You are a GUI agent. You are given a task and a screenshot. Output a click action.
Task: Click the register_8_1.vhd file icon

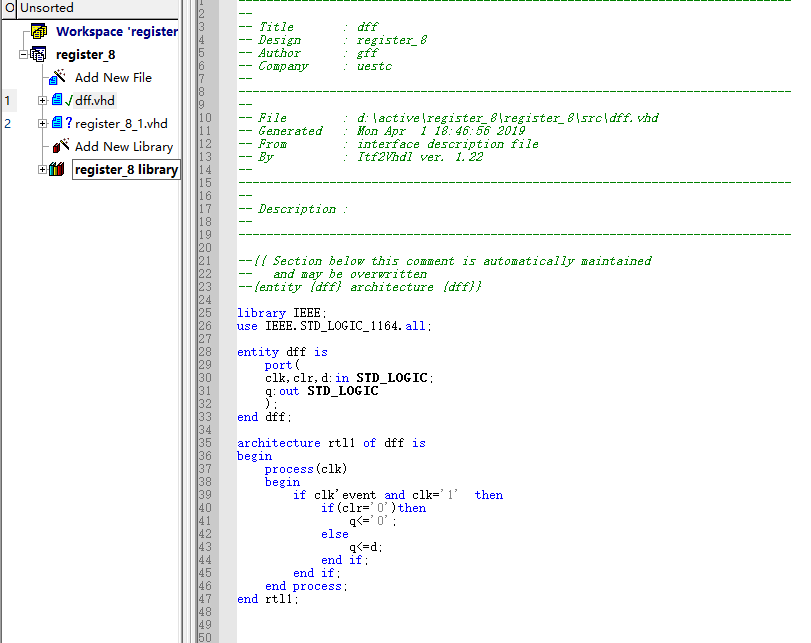pos(57,123)
